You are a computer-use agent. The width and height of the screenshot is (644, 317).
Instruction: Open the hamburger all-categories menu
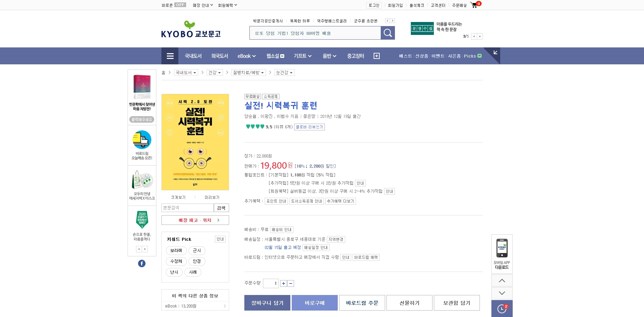click(x=170, y=56)
